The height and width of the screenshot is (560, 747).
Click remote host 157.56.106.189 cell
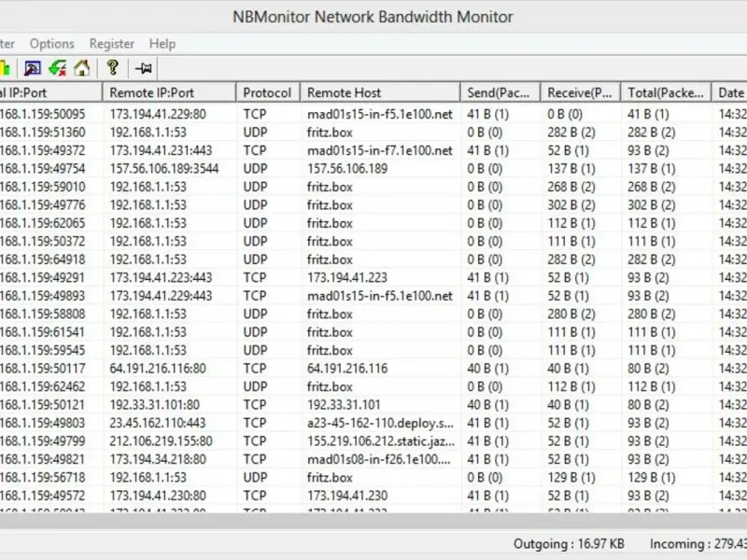[347, 169]
